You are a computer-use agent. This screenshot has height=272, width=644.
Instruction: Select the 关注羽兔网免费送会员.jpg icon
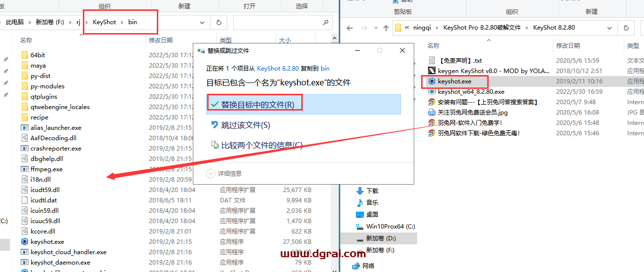(x=432, y=112)
